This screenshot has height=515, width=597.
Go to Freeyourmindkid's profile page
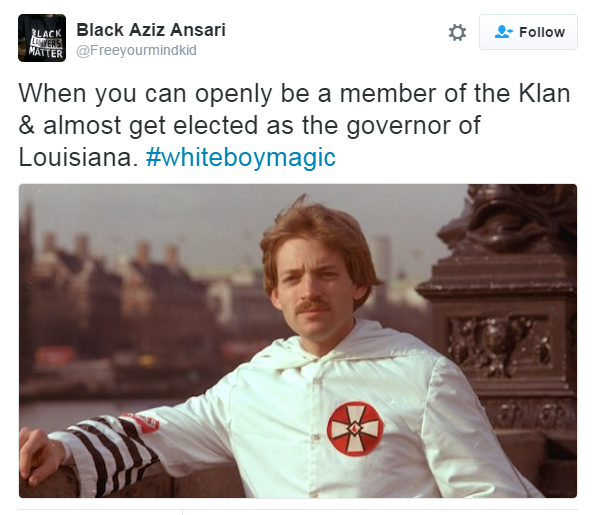(x=136, y=50)
